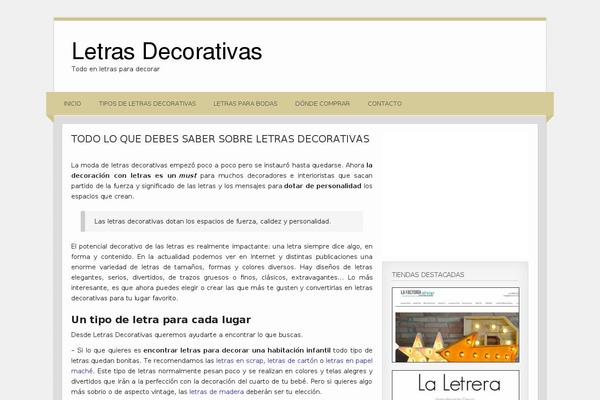
Task: Open the lighted marquee letters store thumbnail
Action: click(455, 325)
